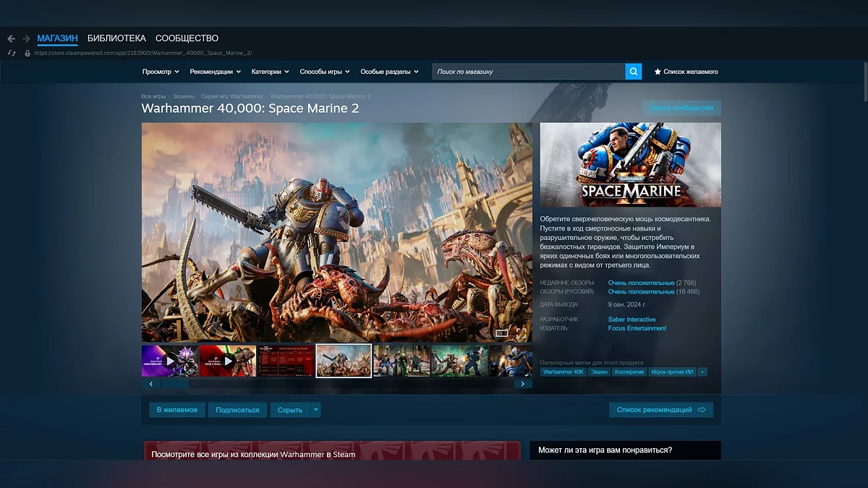The height and width of the screenshot is (488, 868).
Task: Click the padlock icon beside the URL
Action: (27, 53)
